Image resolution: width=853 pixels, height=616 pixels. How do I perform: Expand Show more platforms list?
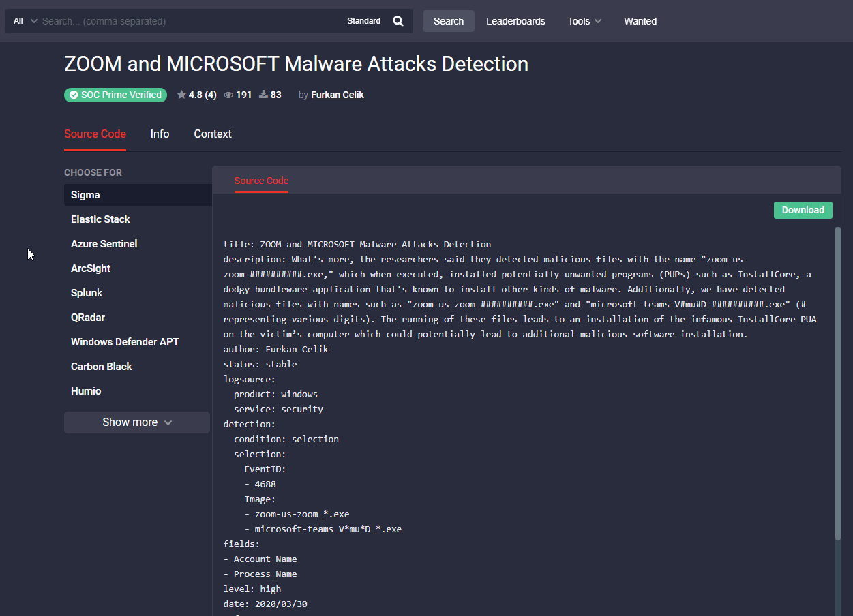(137, 422)
